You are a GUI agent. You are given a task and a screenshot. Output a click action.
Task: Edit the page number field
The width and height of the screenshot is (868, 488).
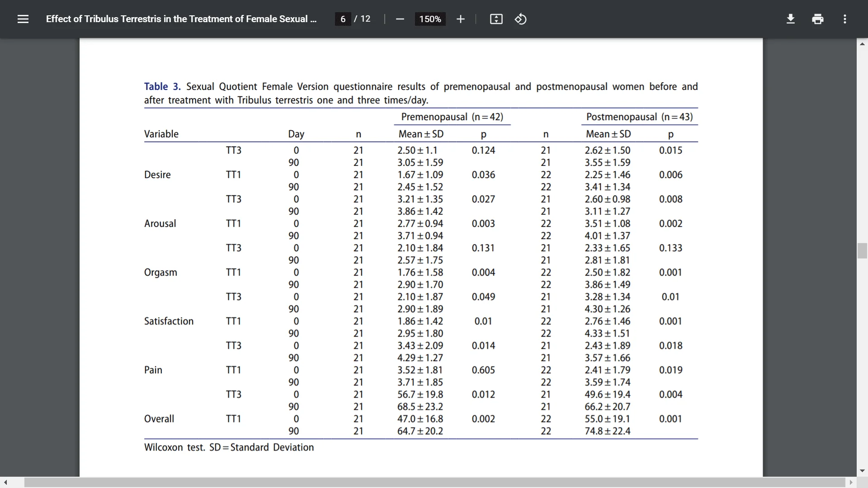pos(343,19)
